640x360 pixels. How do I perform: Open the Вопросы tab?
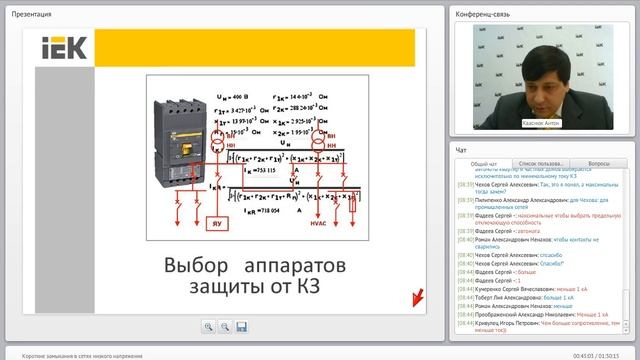pyautogui.click(x=599, y=164)
